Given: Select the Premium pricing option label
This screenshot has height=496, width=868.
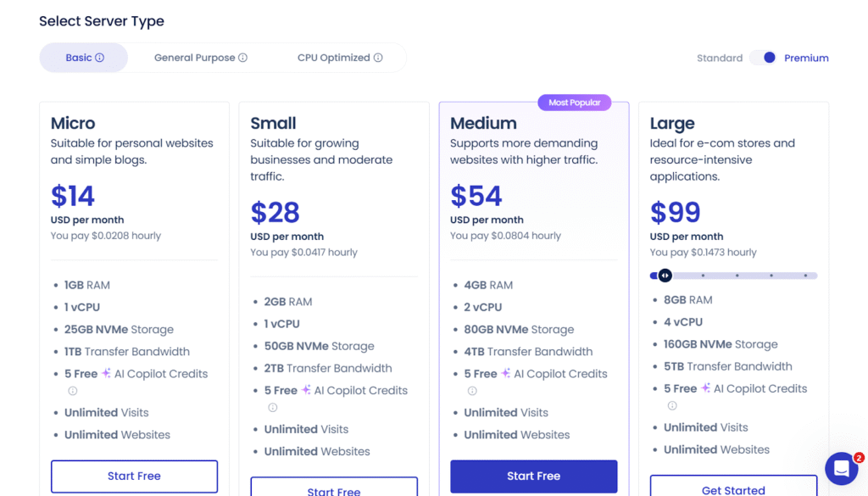Looking at the screenshot, I should (806, 59).
